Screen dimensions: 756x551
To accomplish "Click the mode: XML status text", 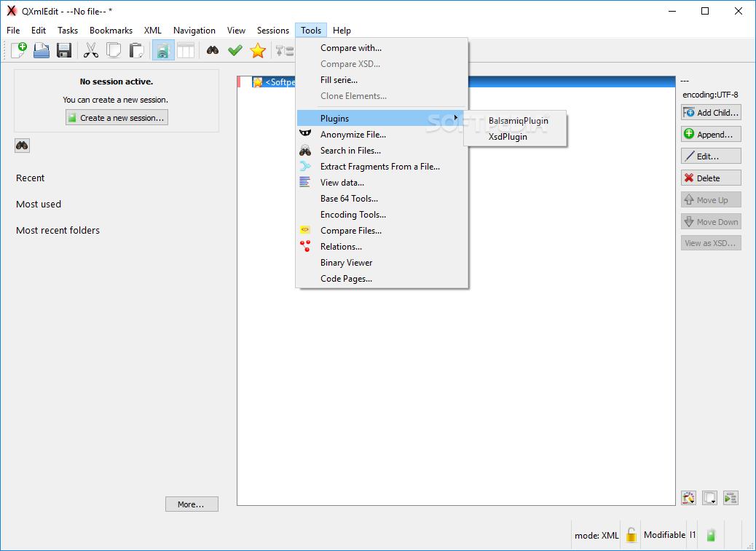I will [596, 535].
